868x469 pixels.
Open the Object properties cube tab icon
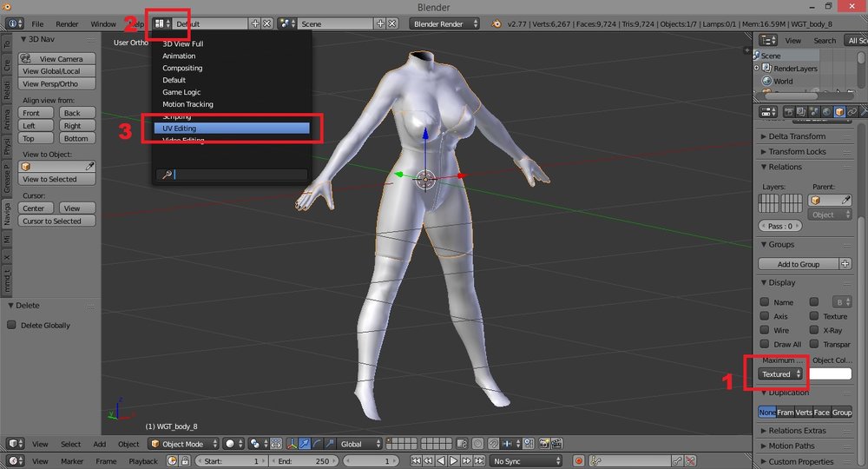(839, 112)
